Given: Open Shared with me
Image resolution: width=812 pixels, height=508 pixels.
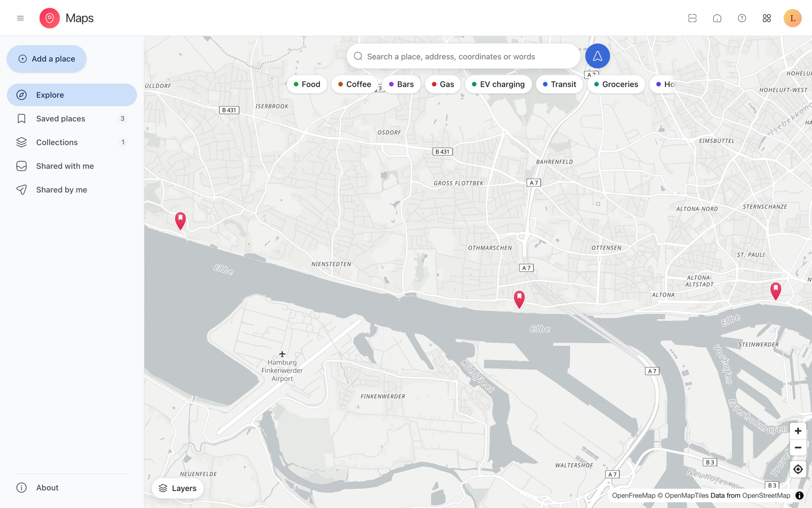Looking at the screenshot, I should click(72, 166).
